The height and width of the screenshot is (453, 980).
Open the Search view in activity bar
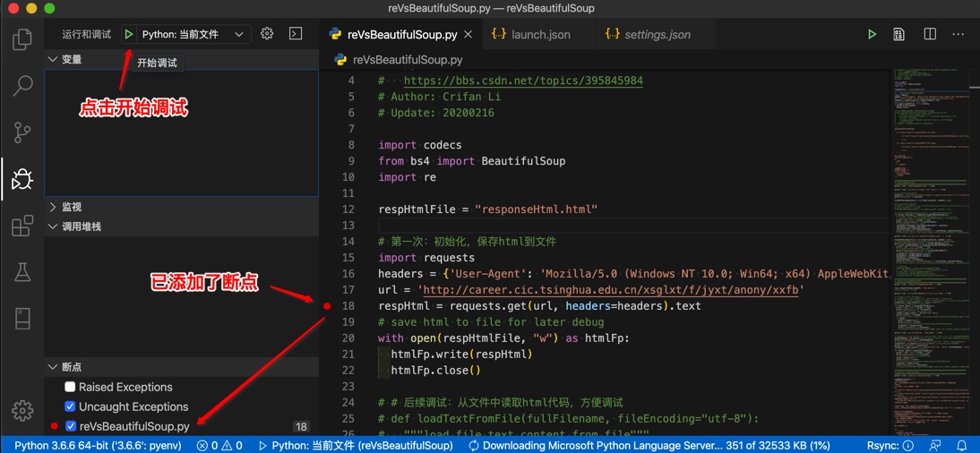[22, 86]
